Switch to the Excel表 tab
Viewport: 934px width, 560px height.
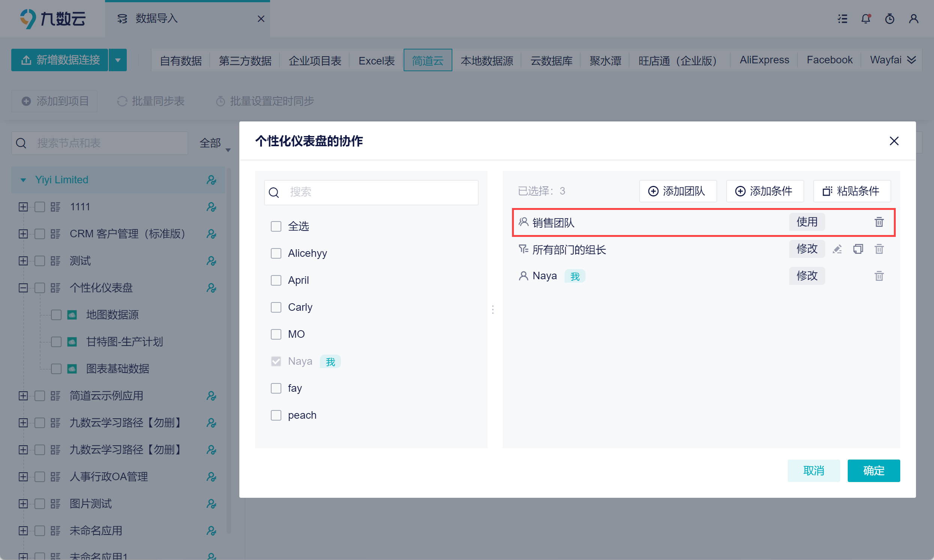(376, 60)
